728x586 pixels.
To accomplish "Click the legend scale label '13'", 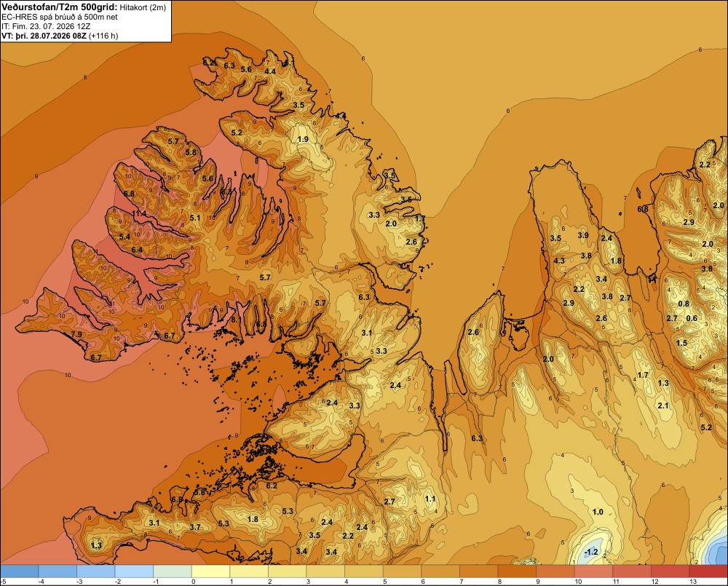I will [693, 582].
